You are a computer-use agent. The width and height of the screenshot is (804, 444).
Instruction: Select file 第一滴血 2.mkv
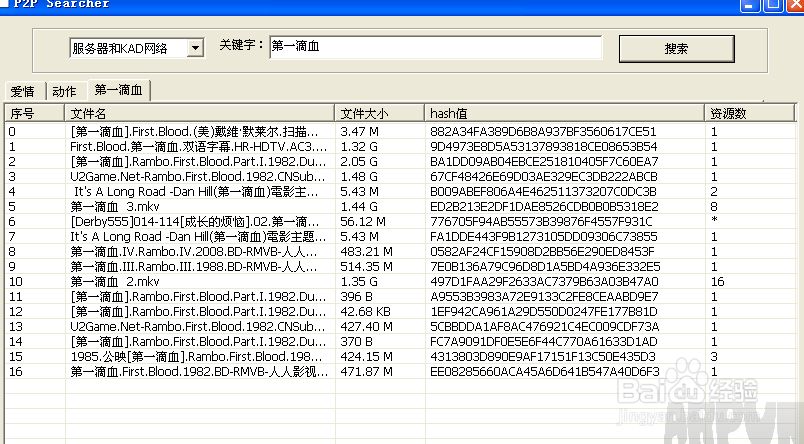115,281
